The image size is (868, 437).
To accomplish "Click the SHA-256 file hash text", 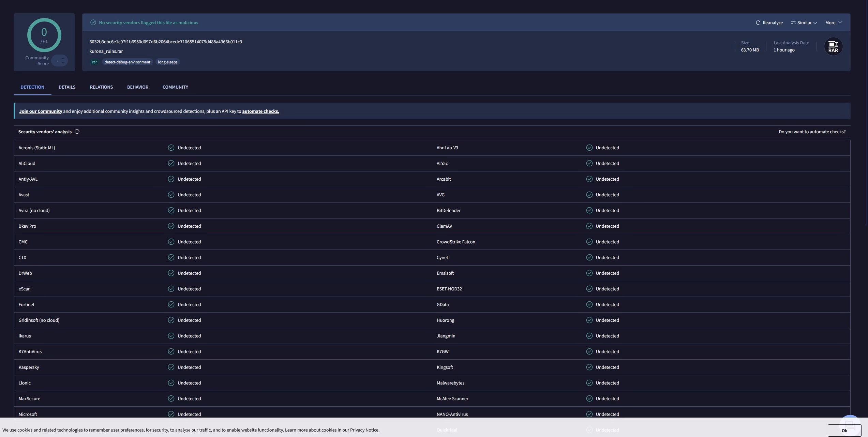I will 166,42.
